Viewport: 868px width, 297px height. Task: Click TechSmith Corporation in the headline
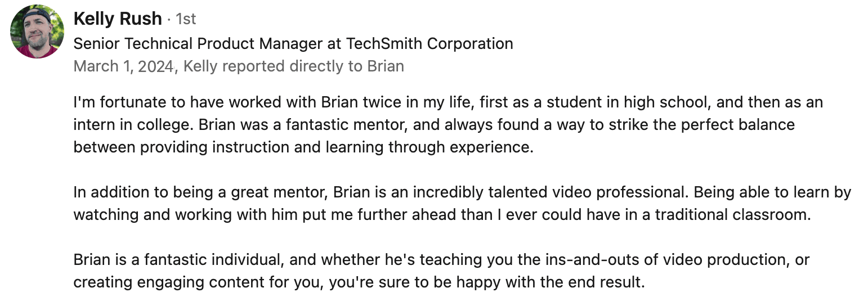click(x=429, y=43)
